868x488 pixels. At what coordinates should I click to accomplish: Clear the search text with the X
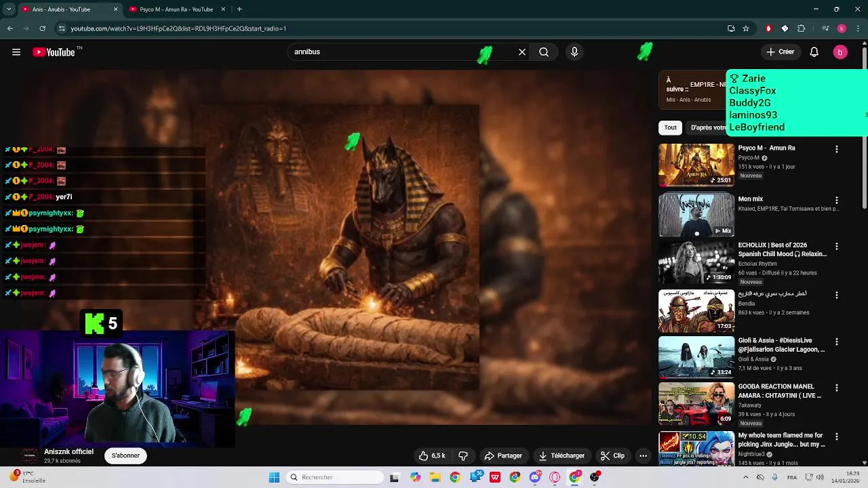522,52
